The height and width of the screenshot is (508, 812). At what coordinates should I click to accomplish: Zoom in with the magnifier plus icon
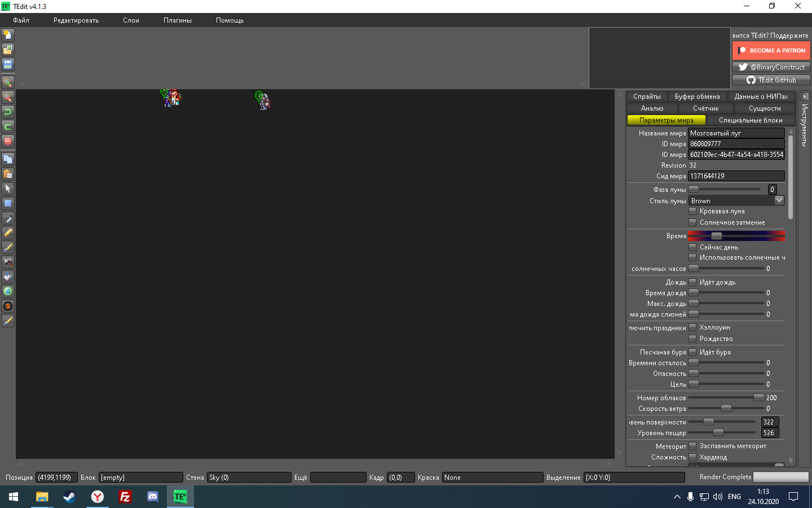point(8,82)
